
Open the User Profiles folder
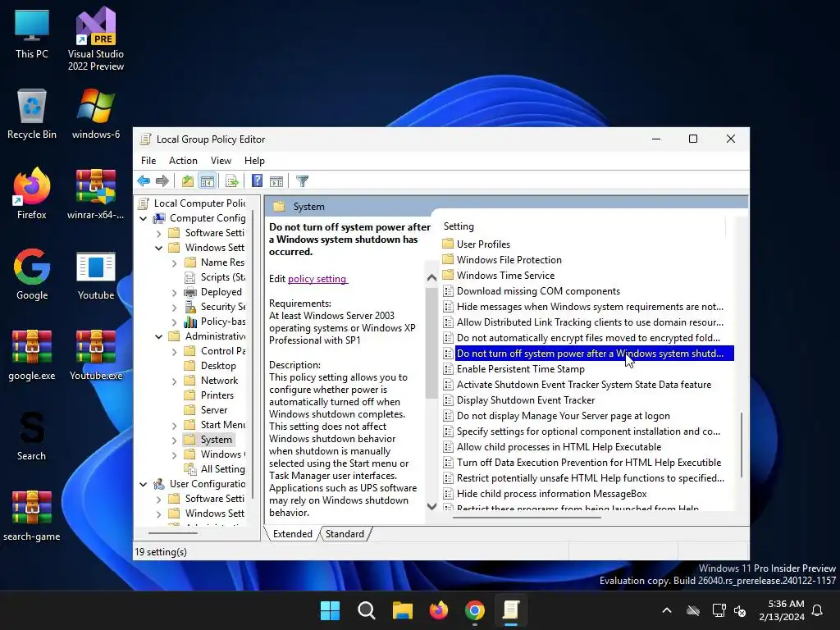483,244
